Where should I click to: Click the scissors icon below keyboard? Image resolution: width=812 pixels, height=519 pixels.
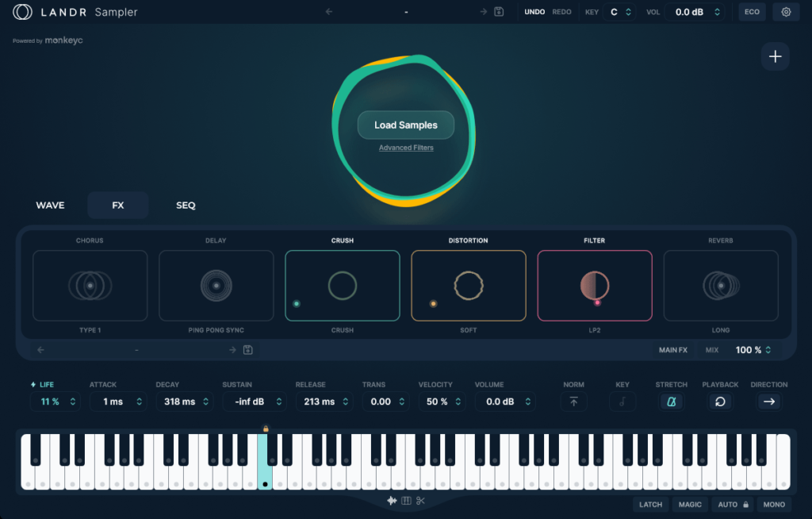point(420,500)
